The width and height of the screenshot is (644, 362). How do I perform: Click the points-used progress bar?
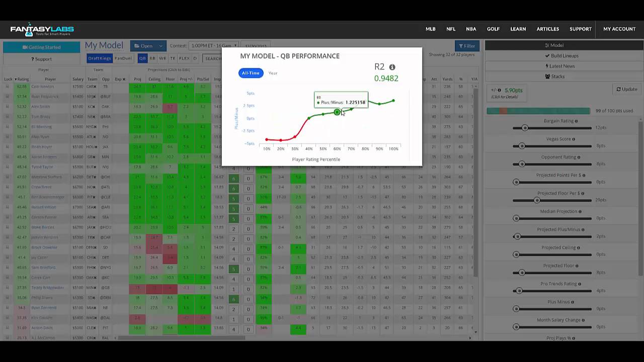[x=538, y=111]
